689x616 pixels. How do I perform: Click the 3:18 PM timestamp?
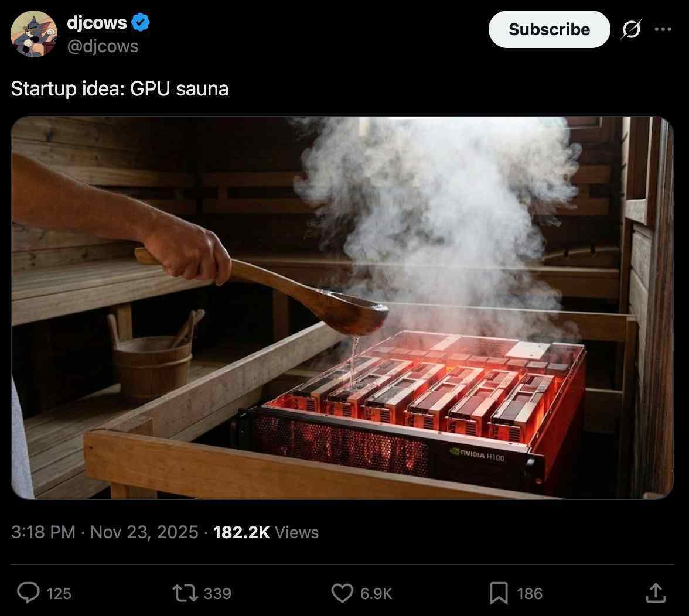coord(43,532)
